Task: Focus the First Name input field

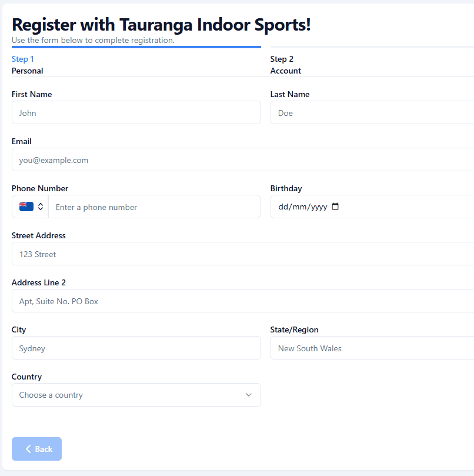Action: coord(136,112)
